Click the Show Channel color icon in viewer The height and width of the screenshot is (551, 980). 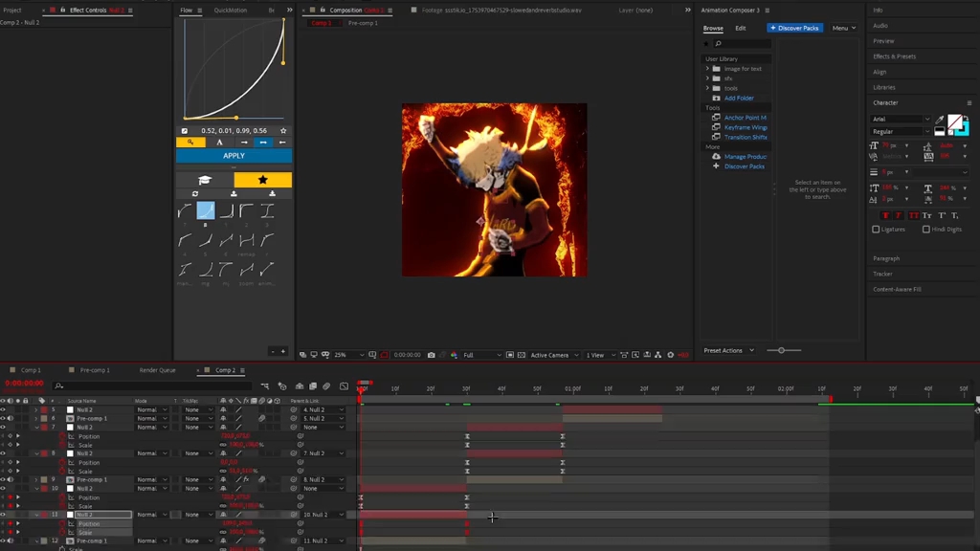[x=454, y=355]
